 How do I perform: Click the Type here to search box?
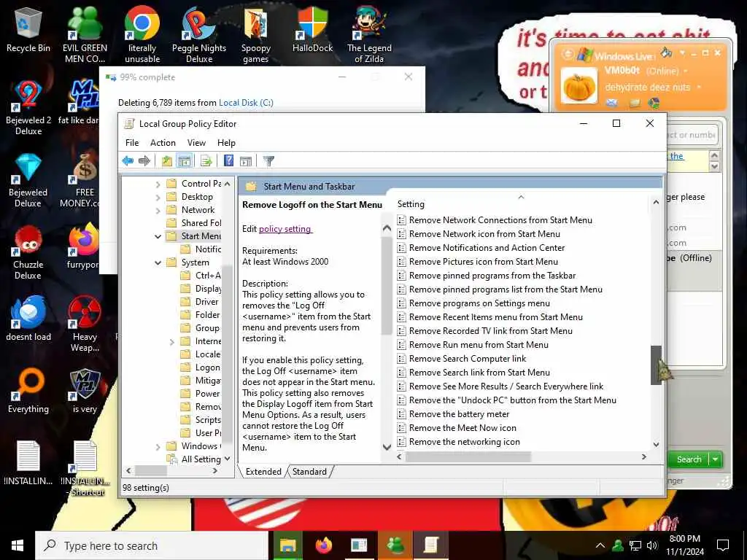click(152, 545)
